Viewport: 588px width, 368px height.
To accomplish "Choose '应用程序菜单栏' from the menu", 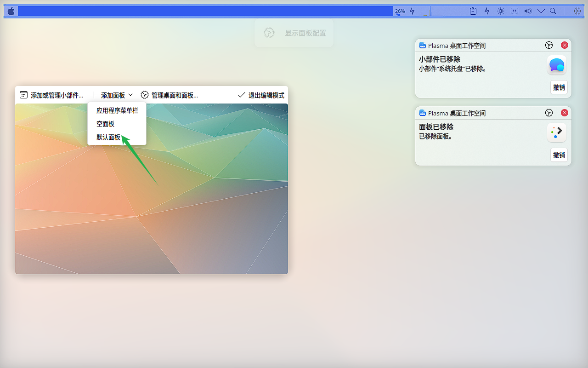I will click(117, 110).
